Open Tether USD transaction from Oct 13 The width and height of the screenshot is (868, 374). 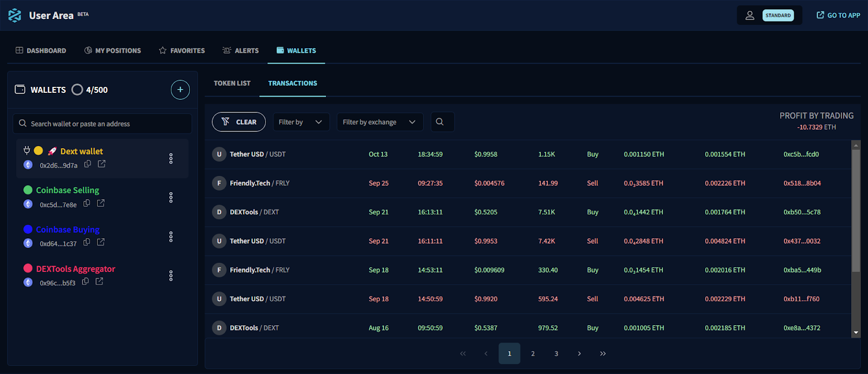527,154
